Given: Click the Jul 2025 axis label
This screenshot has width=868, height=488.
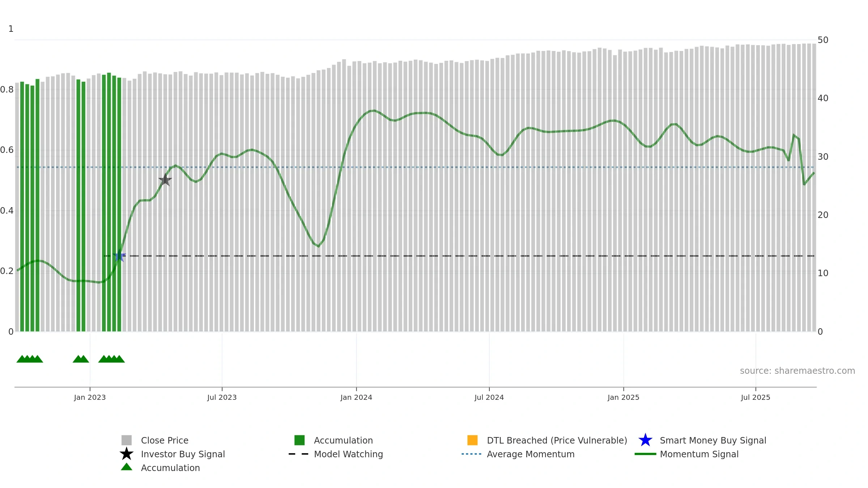Looking at the screenshot, I should pos(756,398).
